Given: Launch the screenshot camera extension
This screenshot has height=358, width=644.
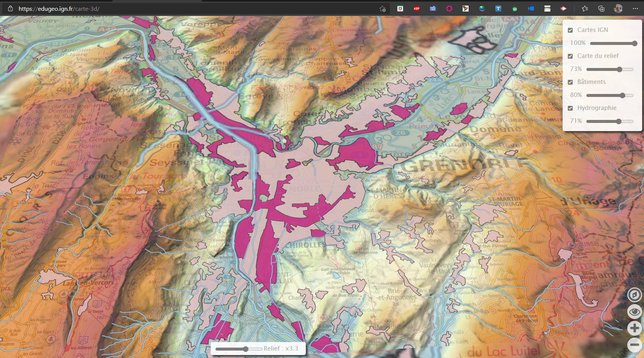Looking at the screenshot, I should click(x=433, y=8).
